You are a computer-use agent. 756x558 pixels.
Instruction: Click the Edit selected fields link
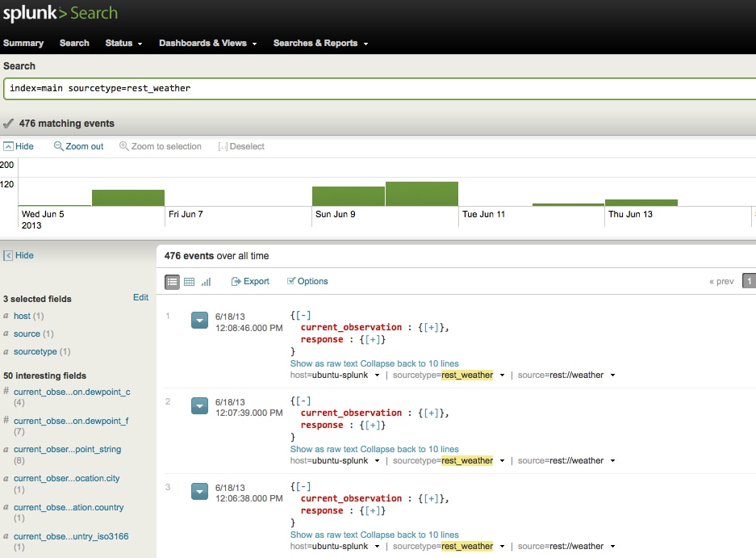[x=140, y=297]
